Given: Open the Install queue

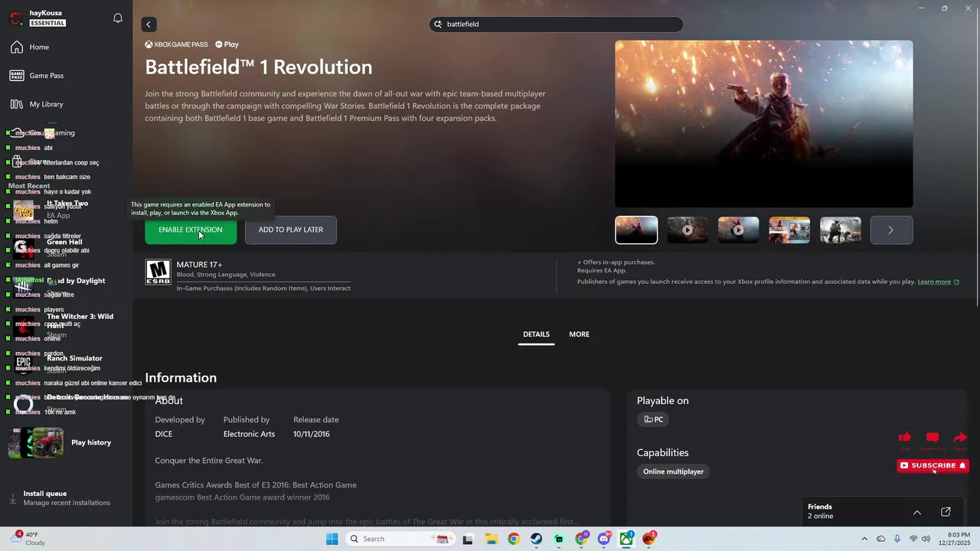Looking at the screenshot, I should click(66, 498).
